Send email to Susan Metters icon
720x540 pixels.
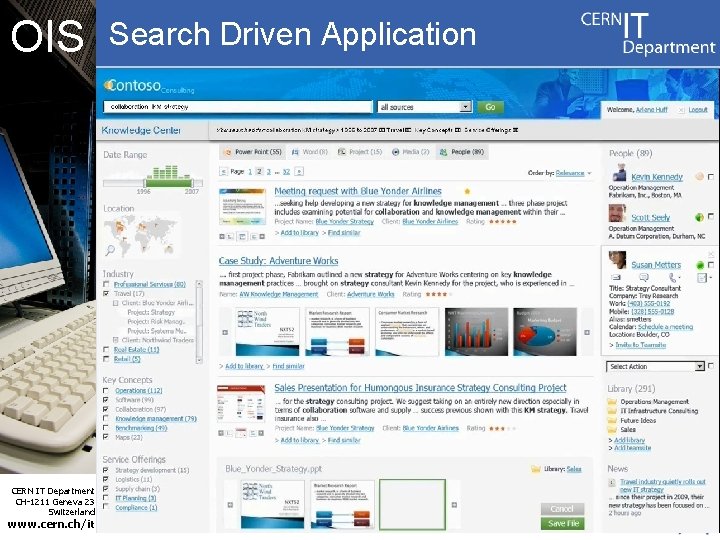[x=616, y=277]
